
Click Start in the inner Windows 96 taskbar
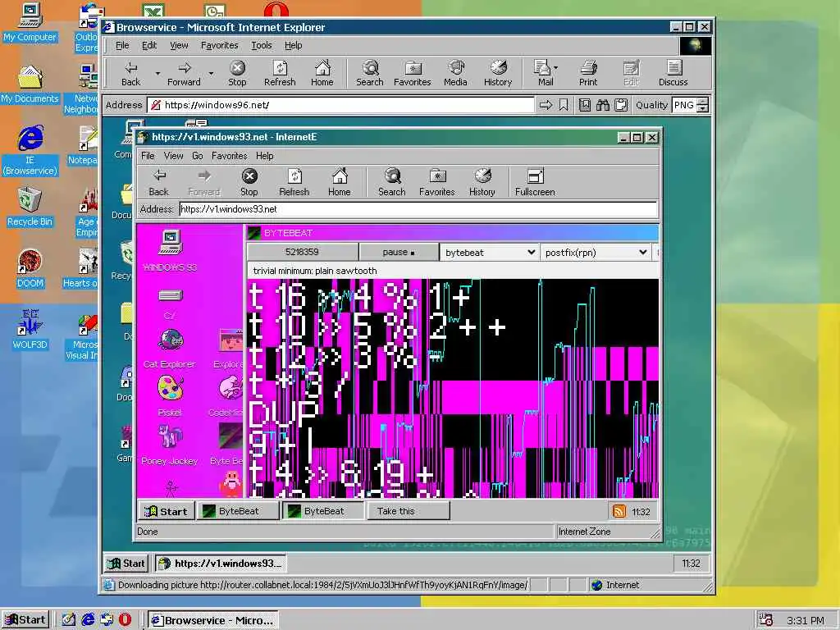click(x=126, y=563)
